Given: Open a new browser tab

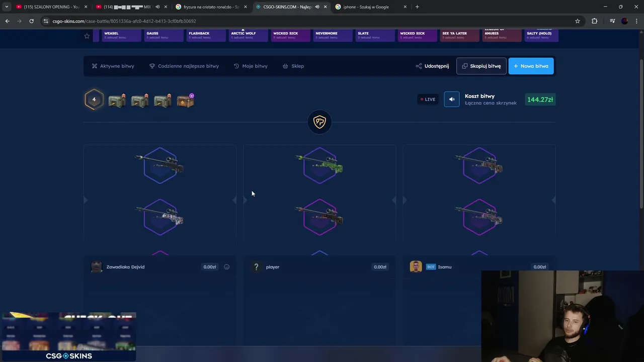Looking at the screenshot, I should coord(417,7).
